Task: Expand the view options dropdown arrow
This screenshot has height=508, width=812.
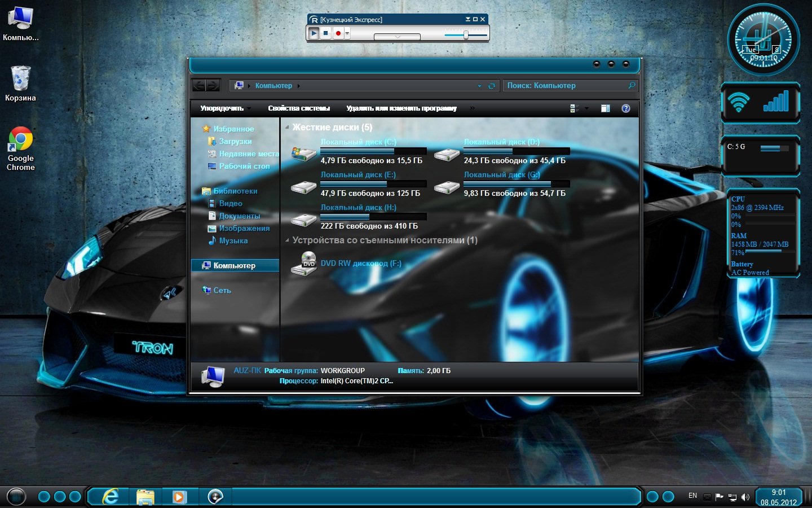Action: point(586,108)
